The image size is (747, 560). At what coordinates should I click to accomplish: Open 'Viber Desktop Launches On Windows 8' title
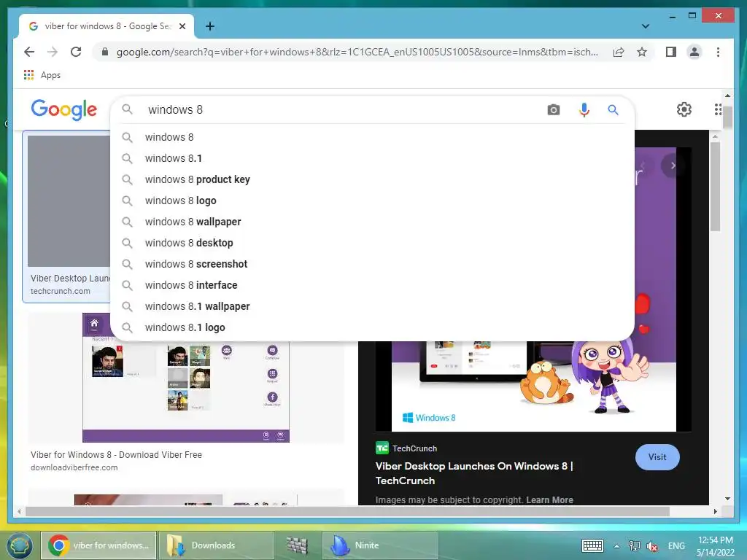pos(474,473)
